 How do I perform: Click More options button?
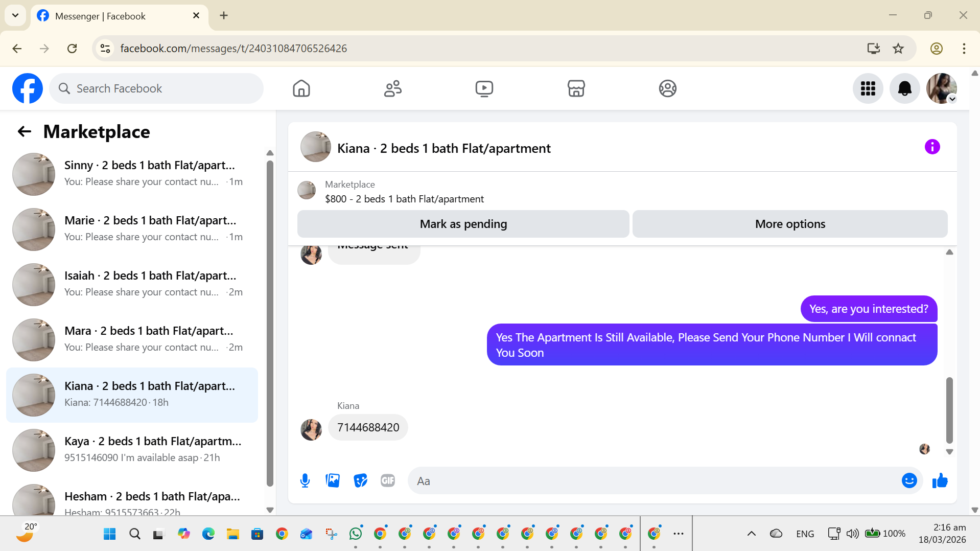(790, 224)
